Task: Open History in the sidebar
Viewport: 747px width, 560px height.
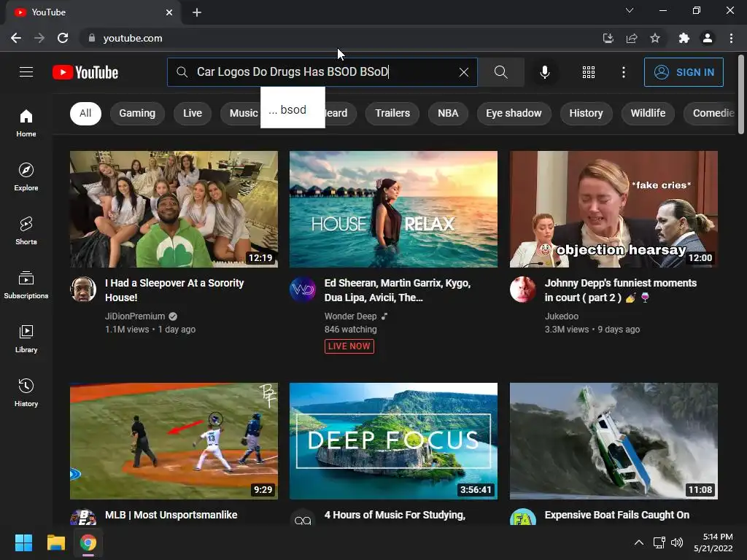Action: (x=26, y=392)
